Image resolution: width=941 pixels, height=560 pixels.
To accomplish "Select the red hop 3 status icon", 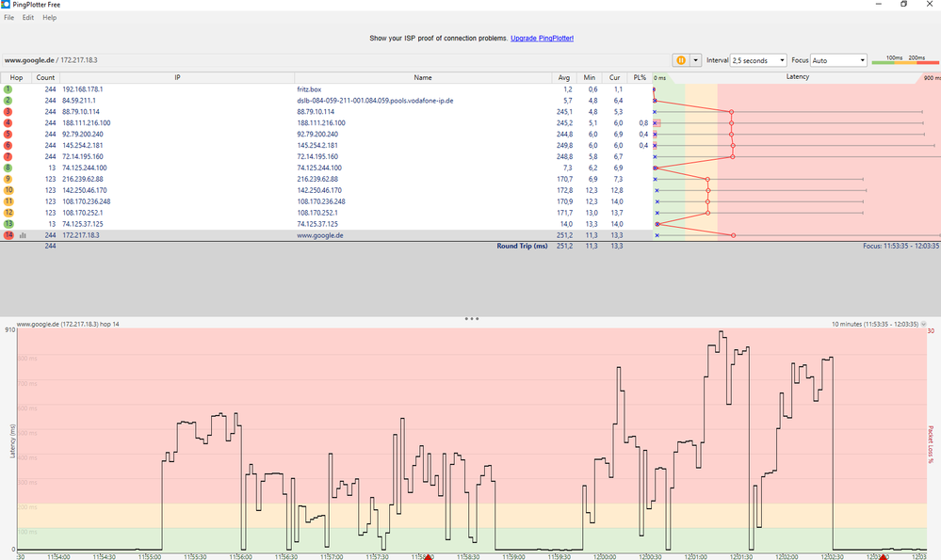I will [x=8, y=111].
